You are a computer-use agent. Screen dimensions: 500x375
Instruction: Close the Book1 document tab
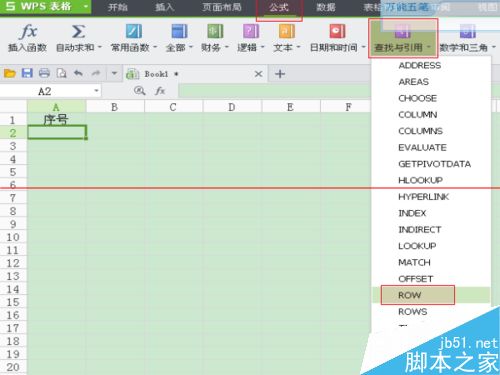(x=258, y=74)
